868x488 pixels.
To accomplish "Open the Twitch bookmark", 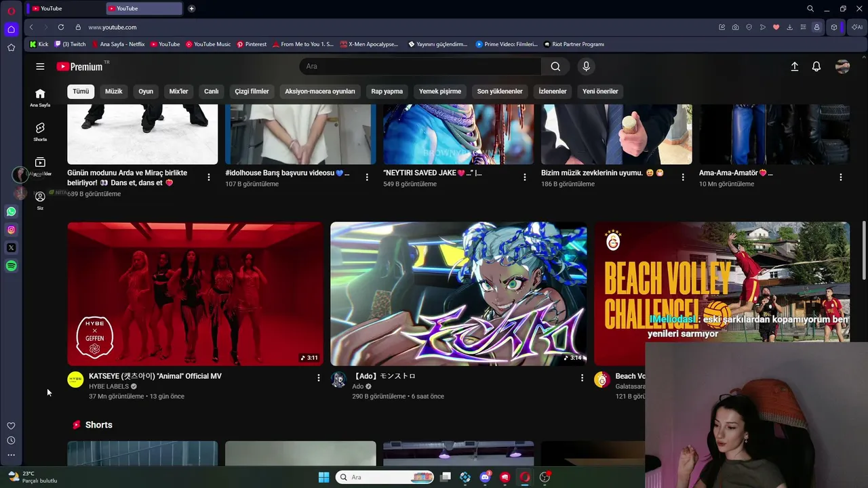I will (70, 44).
